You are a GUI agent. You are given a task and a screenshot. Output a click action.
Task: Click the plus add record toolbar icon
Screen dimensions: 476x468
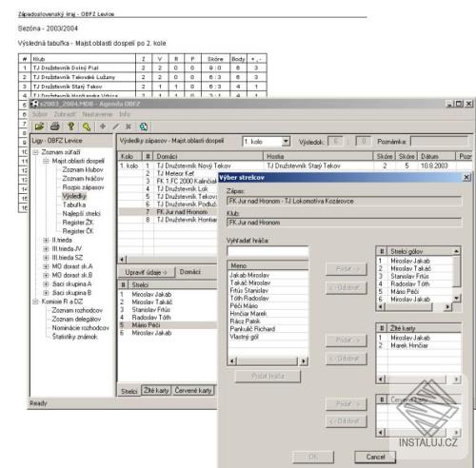coord(103,127)
